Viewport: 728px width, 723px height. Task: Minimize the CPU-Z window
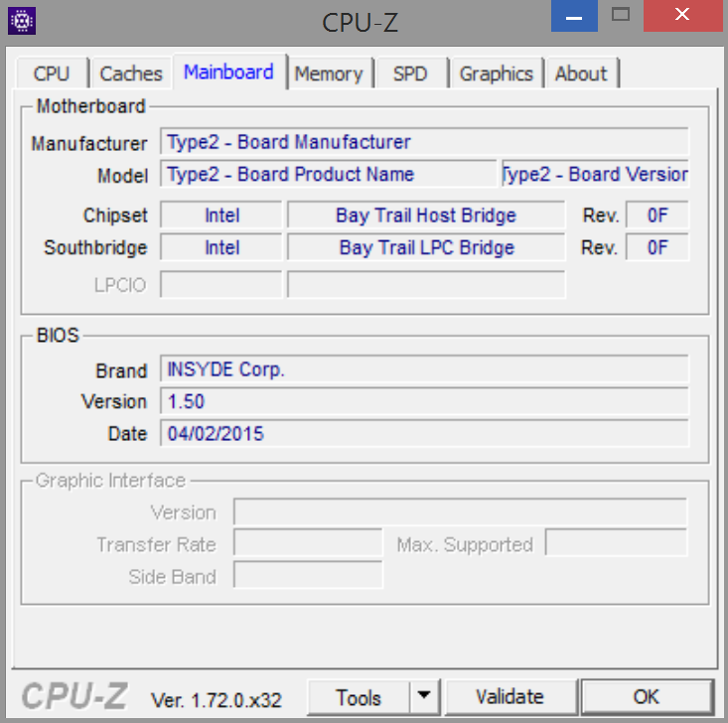click(x=574, y=16)
